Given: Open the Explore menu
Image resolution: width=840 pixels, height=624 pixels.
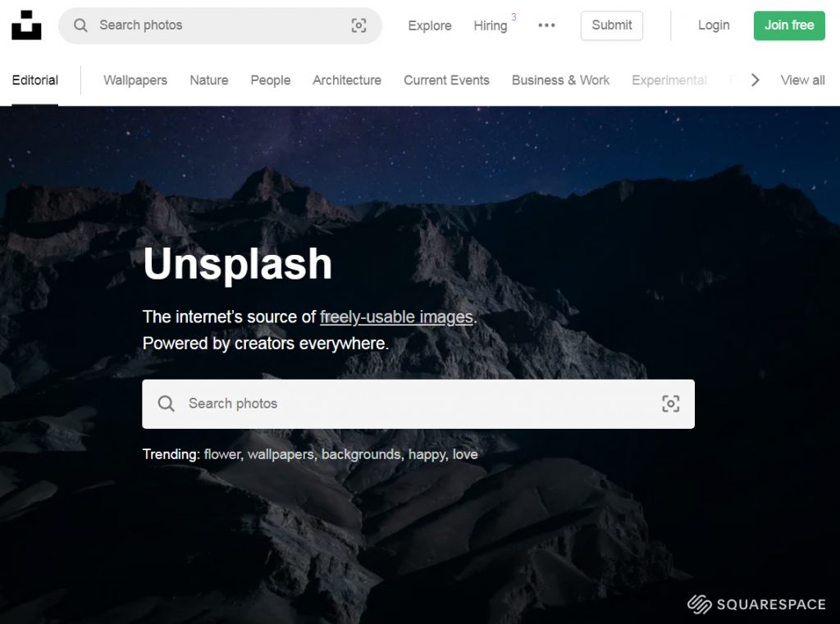Looking at the screenshot, I should point(430,25).
